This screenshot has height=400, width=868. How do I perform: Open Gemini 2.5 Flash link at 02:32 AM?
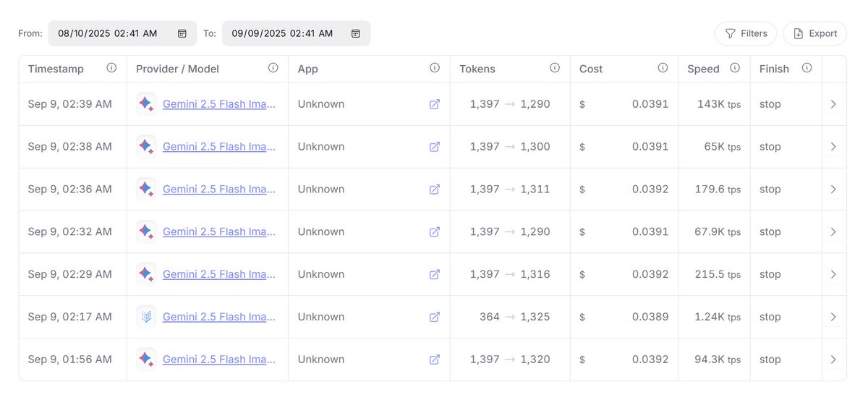coord(219,232)
